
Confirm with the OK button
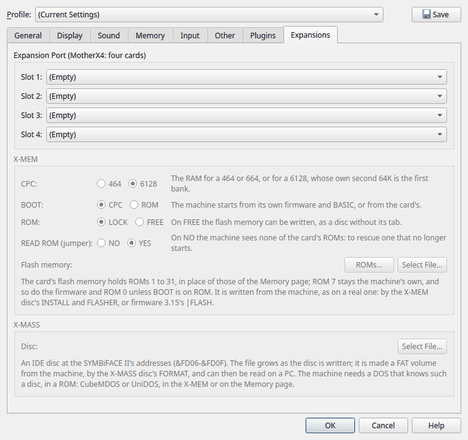pyautogui.click(x=330, y=426)
